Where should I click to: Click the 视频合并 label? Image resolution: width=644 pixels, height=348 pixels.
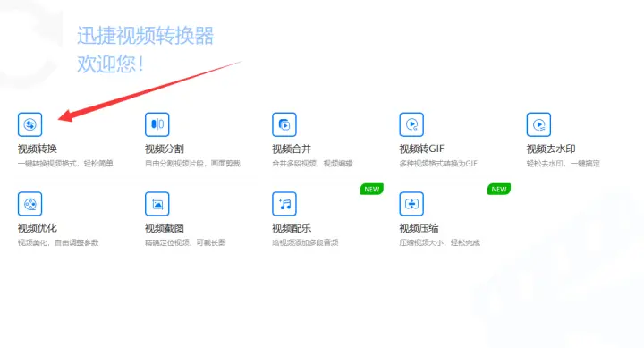292,149
